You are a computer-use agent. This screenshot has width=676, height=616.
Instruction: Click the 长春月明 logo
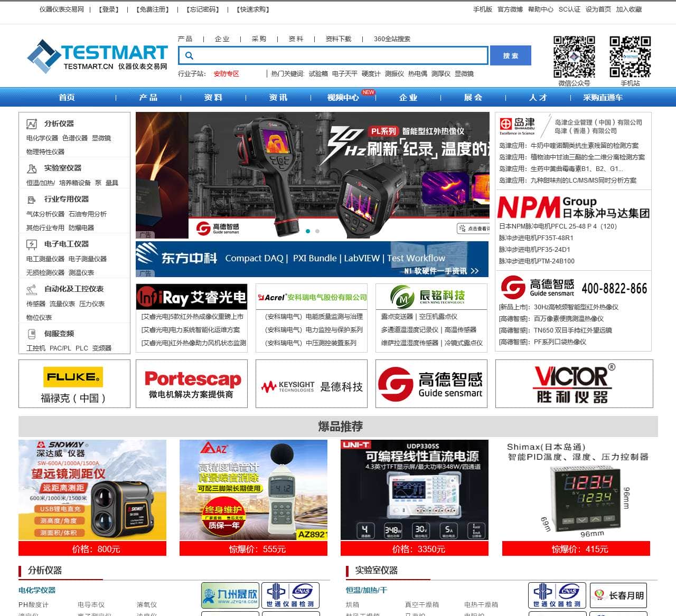[x=618, y=595]
